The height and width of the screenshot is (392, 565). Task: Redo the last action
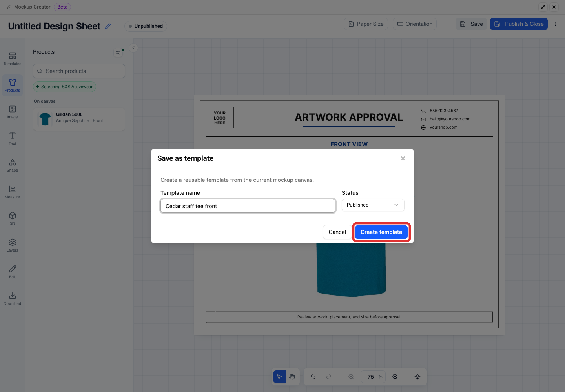[329, 377]
